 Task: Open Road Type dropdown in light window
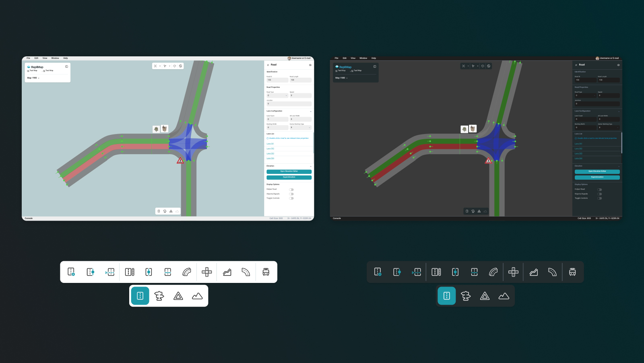click(277, 95)
